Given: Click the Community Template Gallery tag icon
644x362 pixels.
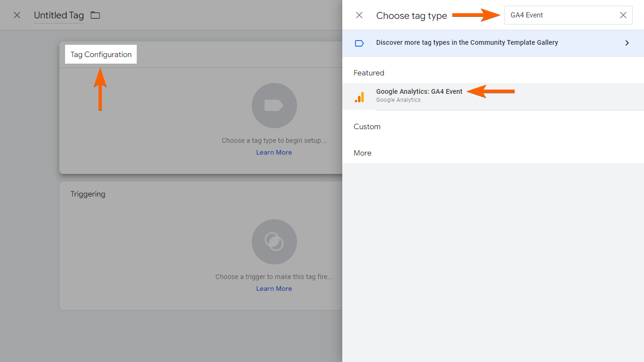Looking at the screenshot, I should [x=359, y=43].
